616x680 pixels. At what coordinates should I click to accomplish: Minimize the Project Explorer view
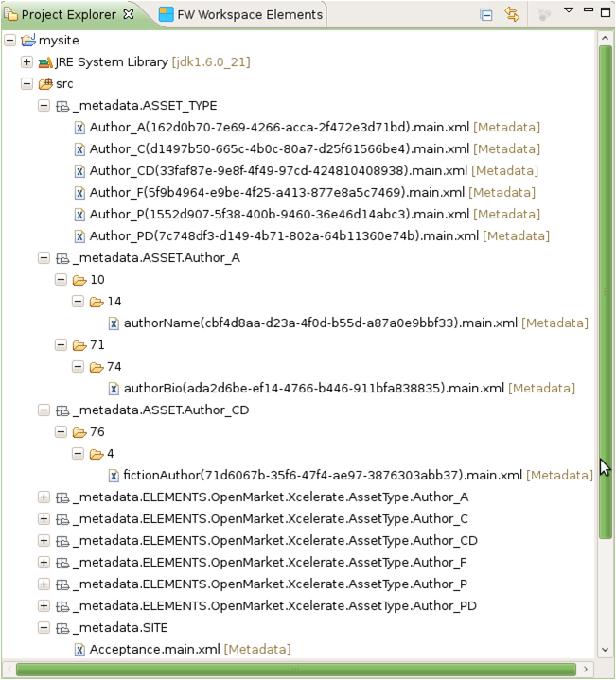click(x=589, y=10)
